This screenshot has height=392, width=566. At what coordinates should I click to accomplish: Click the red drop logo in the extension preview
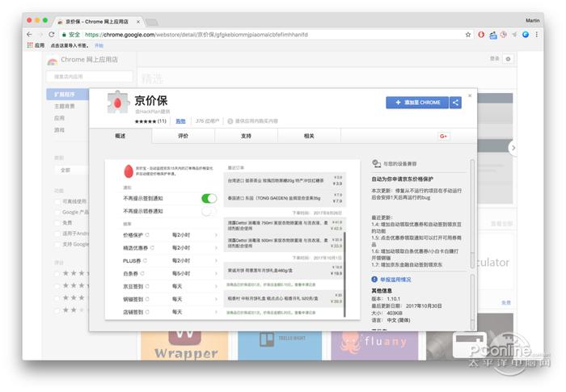129,171
